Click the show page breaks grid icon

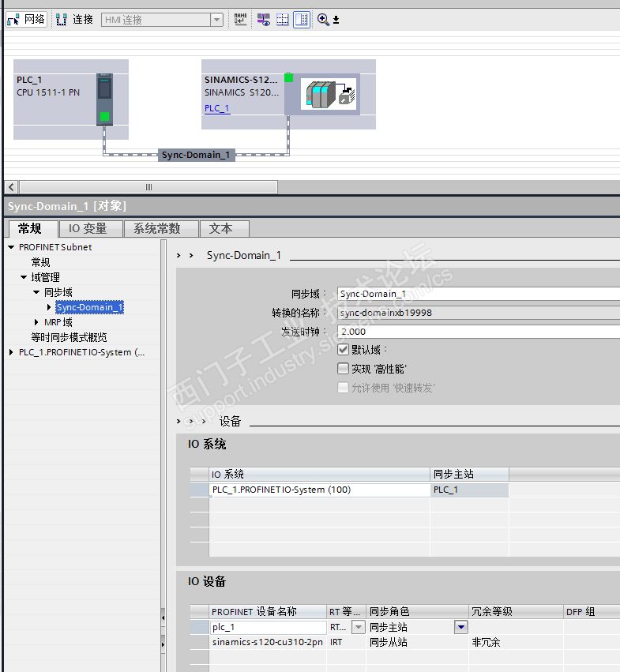[283, 19]
